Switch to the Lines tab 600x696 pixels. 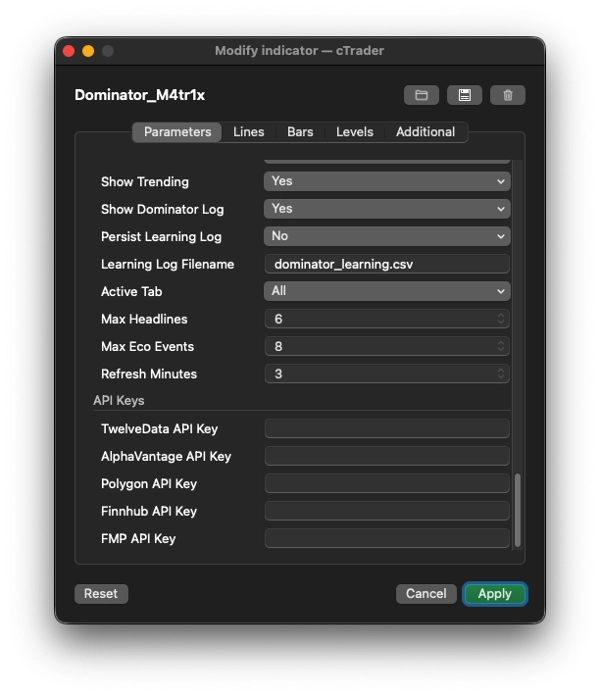point(249,132)
